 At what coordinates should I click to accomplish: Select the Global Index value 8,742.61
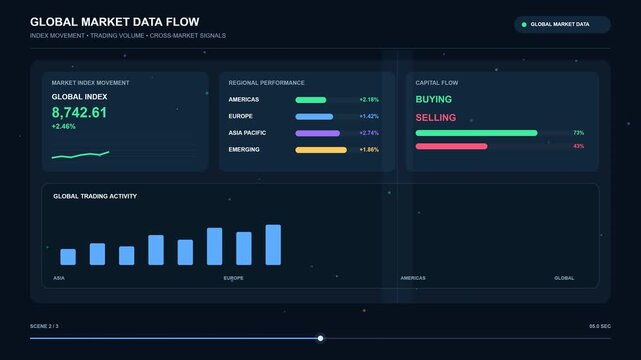click(79, 113)
